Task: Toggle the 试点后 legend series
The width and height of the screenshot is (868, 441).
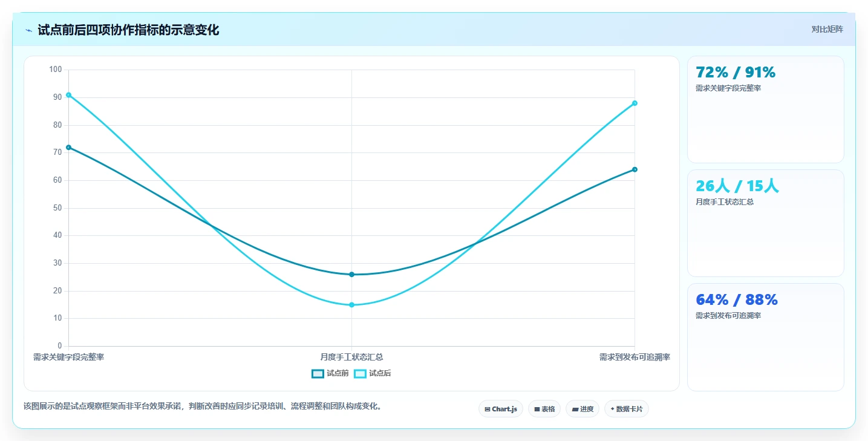Action: click(373, 373)
